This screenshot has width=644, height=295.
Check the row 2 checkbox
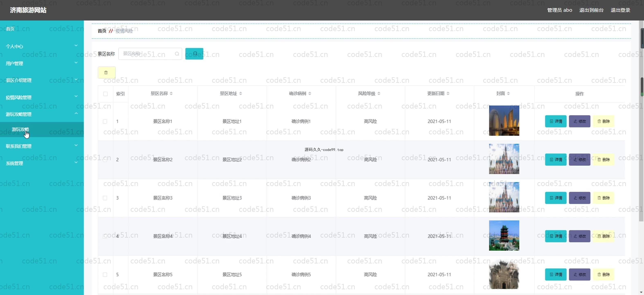coord(105,160)
